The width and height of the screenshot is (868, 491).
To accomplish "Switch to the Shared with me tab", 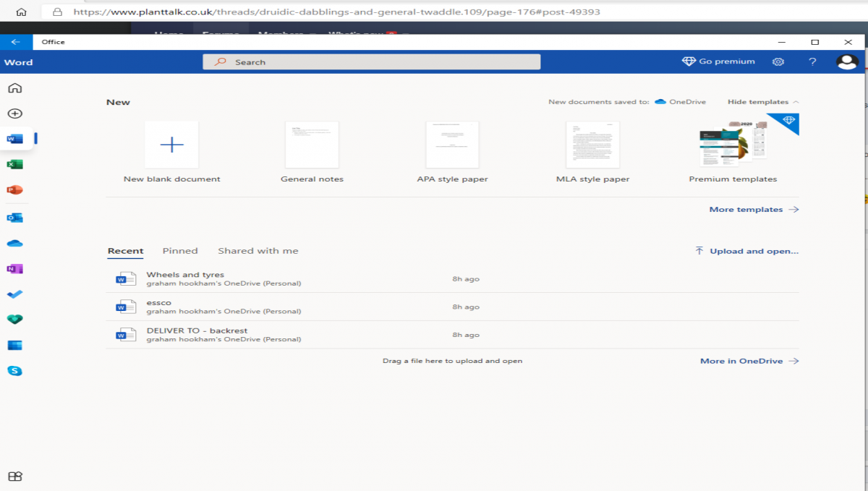I will (258, 251).
